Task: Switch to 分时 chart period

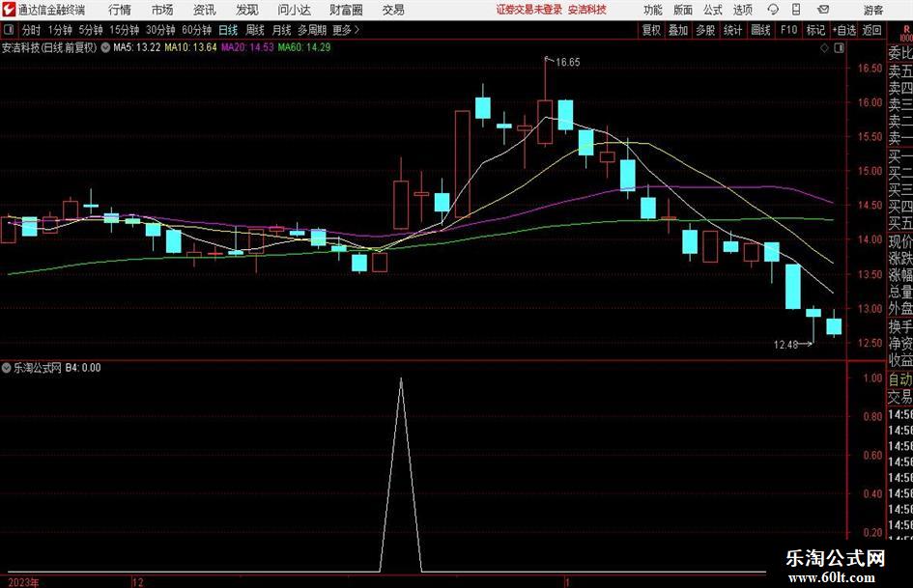Action: pos(32,30)
